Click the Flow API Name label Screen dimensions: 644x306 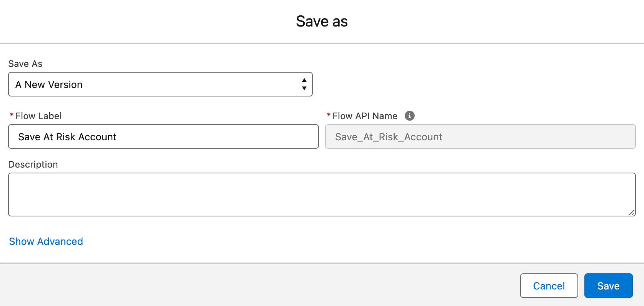coord(365,116)
